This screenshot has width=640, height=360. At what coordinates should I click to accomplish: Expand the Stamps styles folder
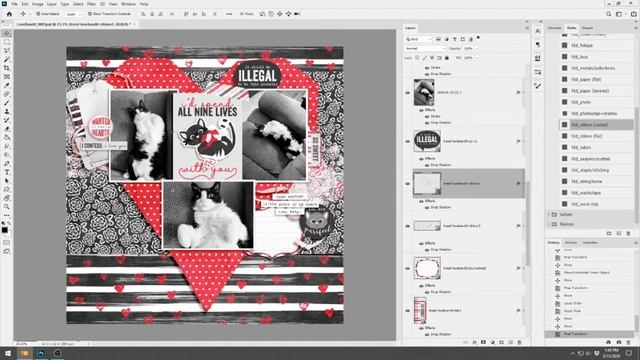click(548, 224)
